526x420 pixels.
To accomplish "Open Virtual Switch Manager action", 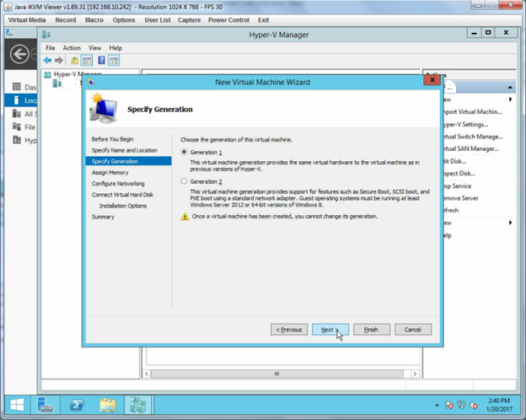I will click(x=473, y=137).
